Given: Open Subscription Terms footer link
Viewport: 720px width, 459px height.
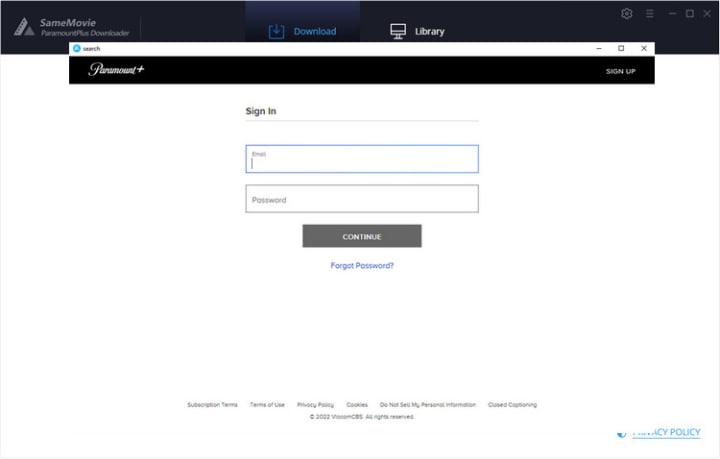Looking at the screenshot, I should click(x=212, y=405).
